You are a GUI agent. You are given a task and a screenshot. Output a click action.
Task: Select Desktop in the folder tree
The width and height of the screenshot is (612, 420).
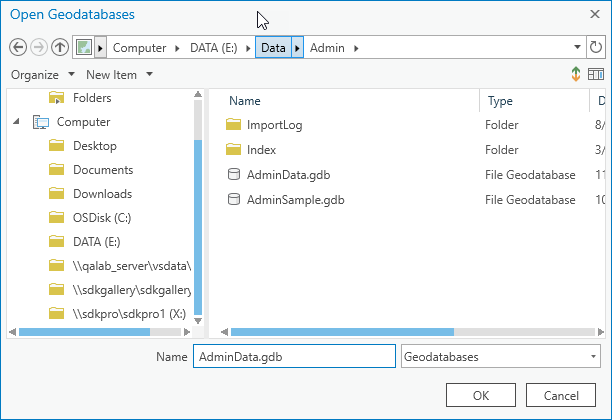[95, 146]
